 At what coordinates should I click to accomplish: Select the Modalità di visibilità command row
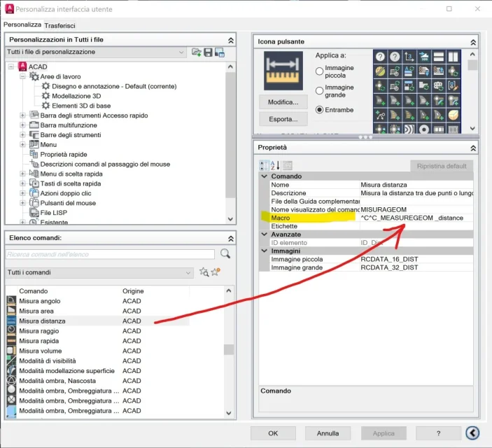97,360
